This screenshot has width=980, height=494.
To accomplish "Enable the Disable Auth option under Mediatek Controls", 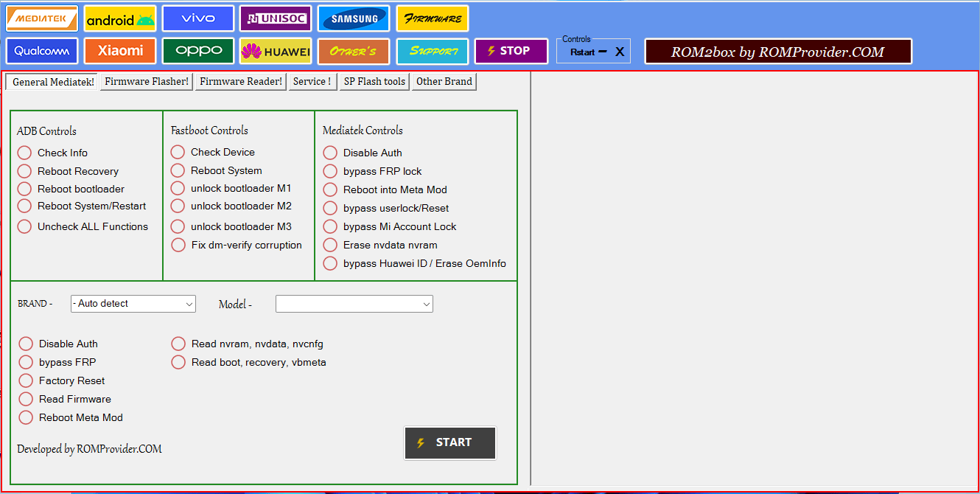I will click(x=330, y=153).
